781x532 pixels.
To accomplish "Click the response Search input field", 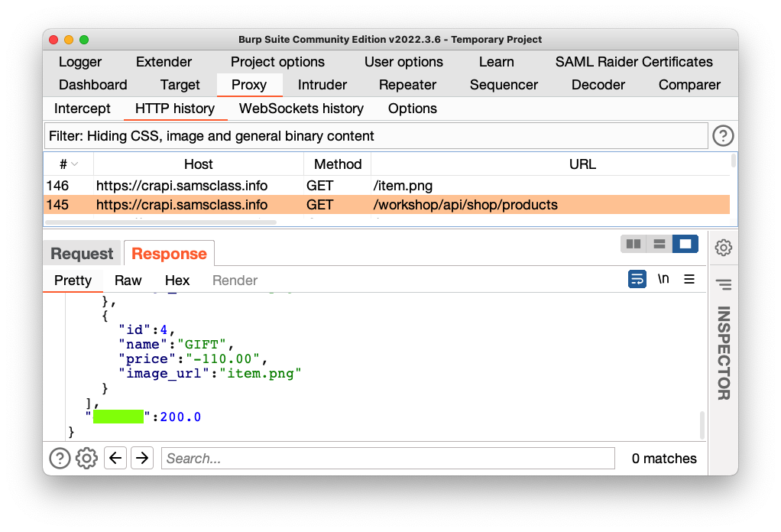I will point(388,459).
